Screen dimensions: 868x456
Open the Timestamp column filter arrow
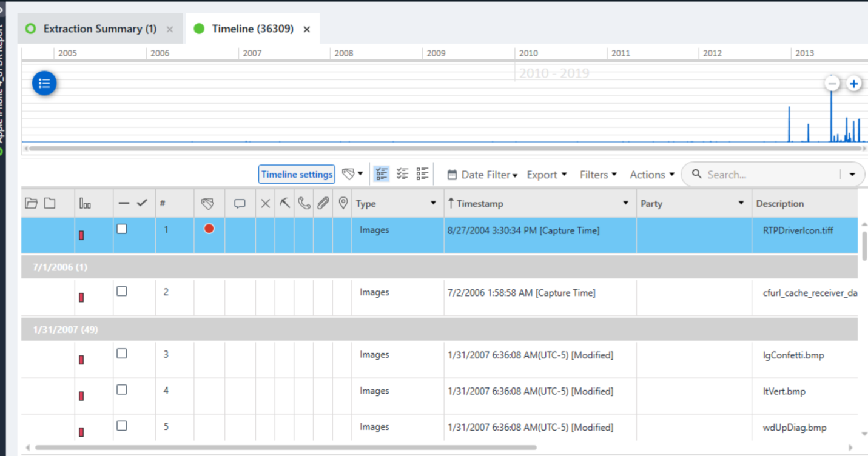[x=625, y=203]
